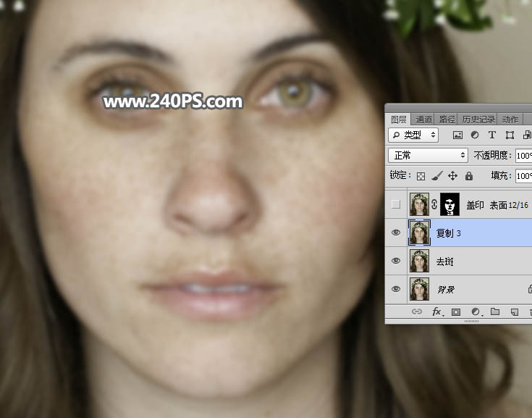Click lock image pixels brush icon
532x418 pixels.
pos(436,175)
